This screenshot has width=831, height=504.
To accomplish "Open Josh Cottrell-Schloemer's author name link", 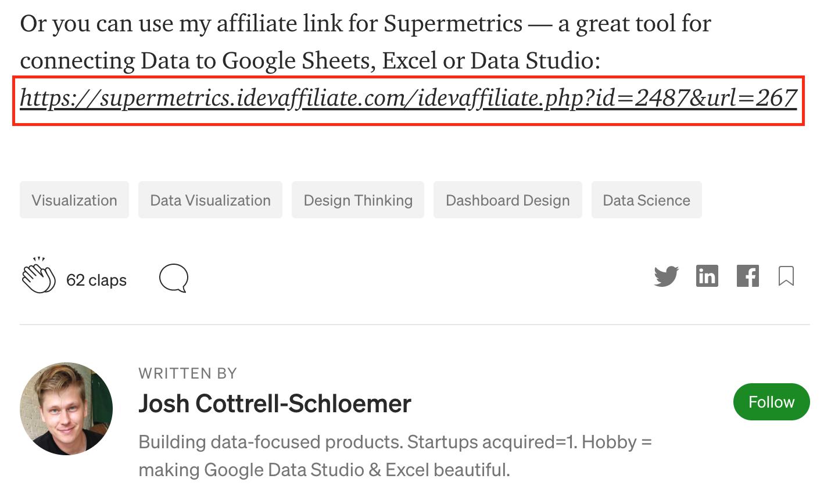I will [x=275, y=404].
